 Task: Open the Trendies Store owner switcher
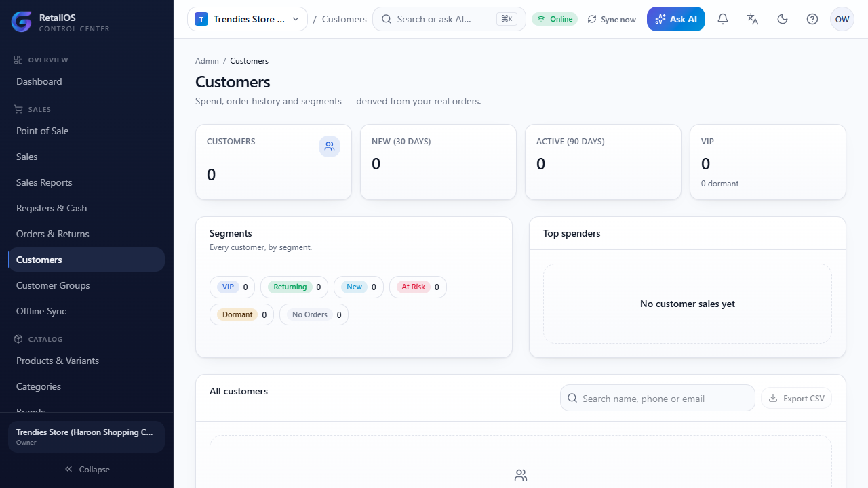(x=86, y=436)
